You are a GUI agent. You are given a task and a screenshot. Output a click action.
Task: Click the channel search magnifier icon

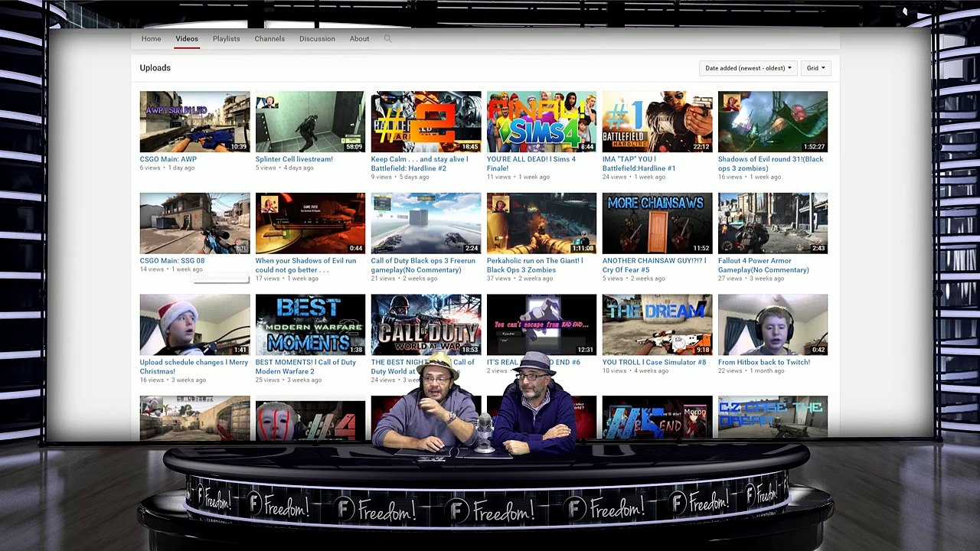[x=387, y=39]
